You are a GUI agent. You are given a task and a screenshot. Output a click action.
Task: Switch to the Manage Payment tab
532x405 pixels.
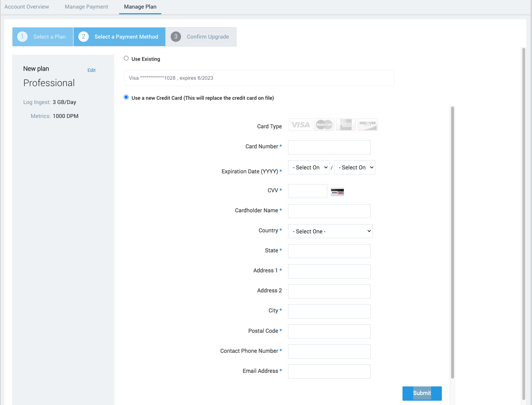pyautogui.click(x=86, y=6)
